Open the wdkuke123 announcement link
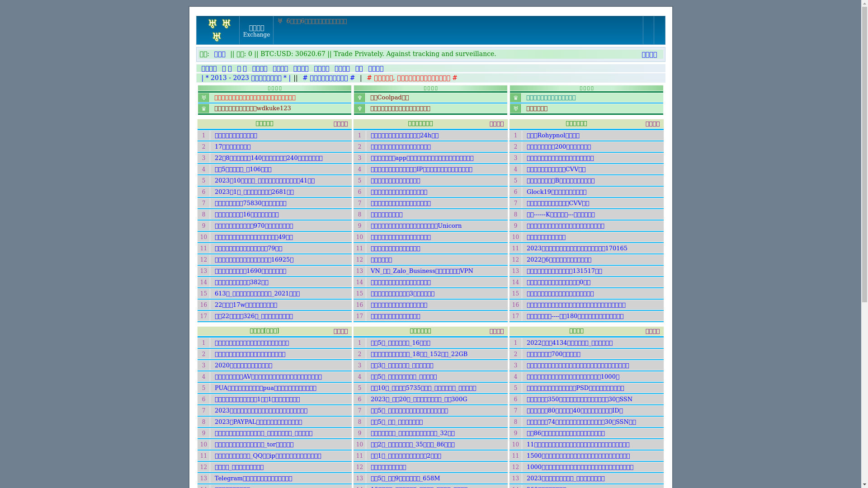 point(253,108)
